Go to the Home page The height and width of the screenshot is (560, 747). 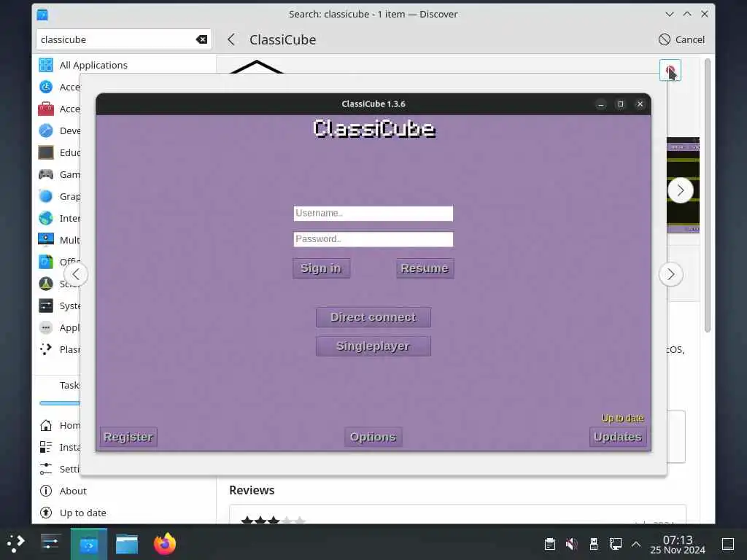point(58,425)
